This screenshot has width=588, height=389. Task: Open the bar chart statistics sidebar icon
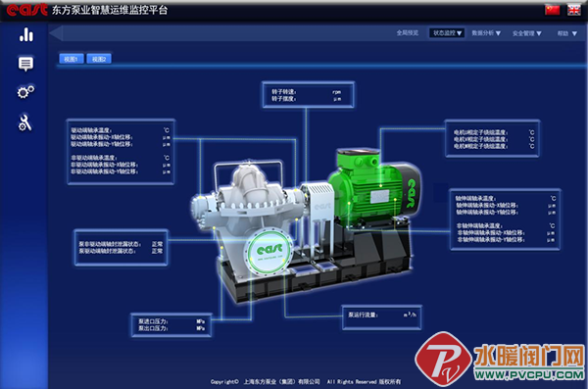26,34
